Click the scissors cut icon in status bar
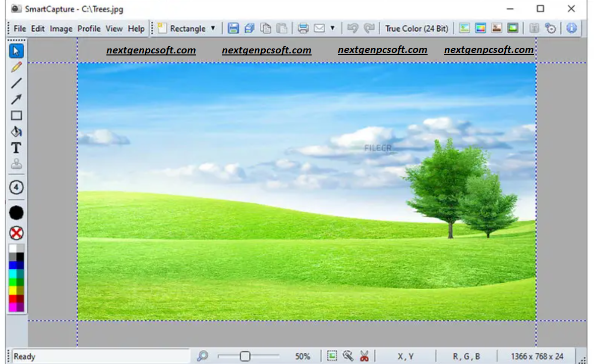 (365, 356)
